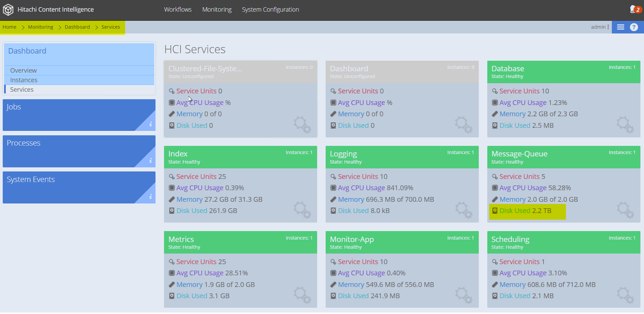Open the gear settings on Scheduling card
This screenshot has height=314, width=644.
coord(625,295)
